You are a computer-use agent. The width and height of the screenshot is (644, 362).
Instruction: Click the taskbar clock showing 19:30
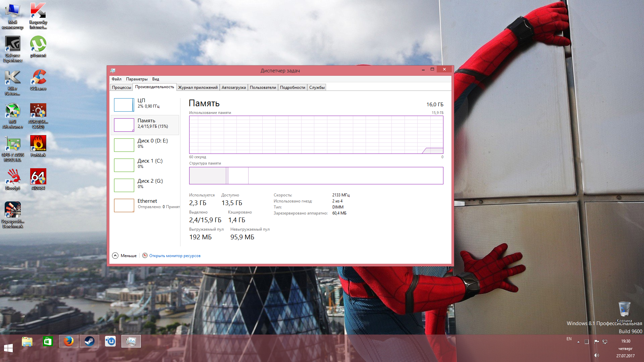coord(626,341)
